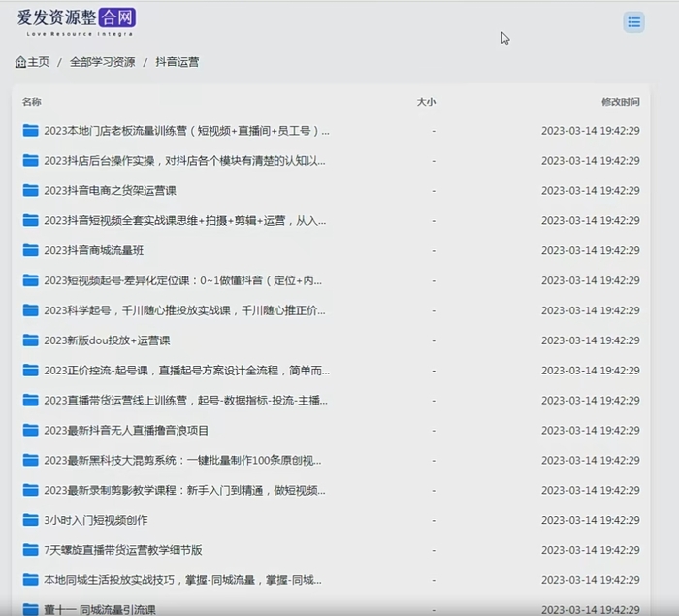
Task: Open folder 3小时入门短视频创作
Action: [96, 520]
